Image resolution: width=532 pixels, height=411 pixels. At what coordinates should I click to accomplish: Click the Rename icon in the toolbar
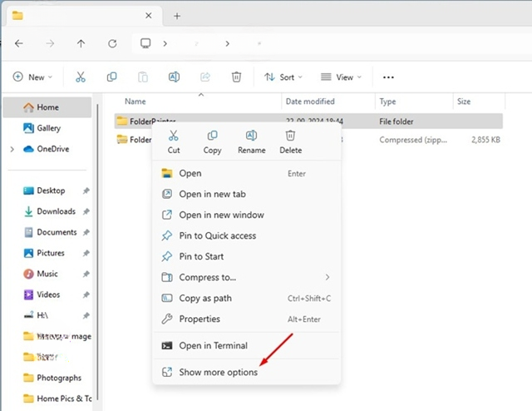(174, 77)
